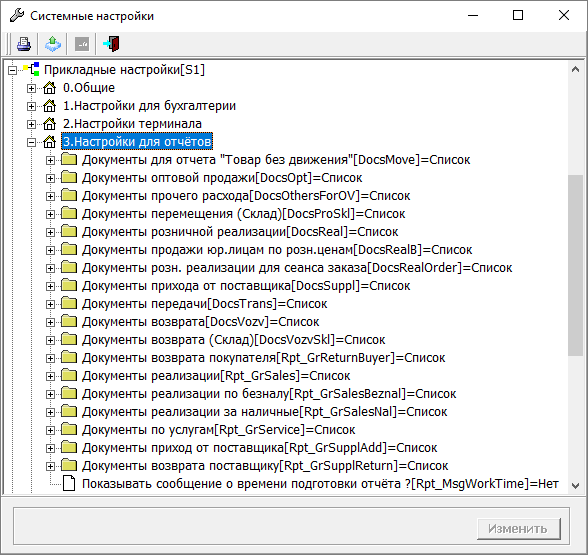Click house icon beside 1.Настройки для бухгалтерии
This screenshot has width=588, height=555.
pos(50,106)
